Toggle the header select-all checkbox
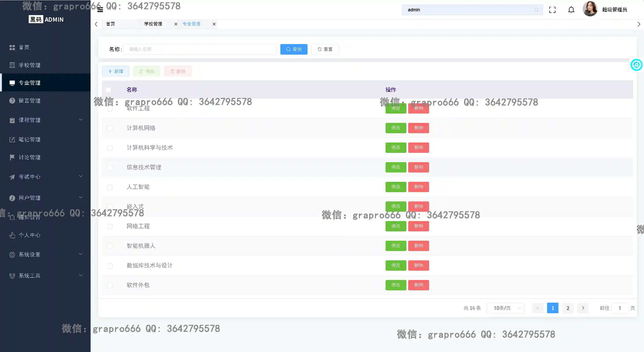 [108, 90]
